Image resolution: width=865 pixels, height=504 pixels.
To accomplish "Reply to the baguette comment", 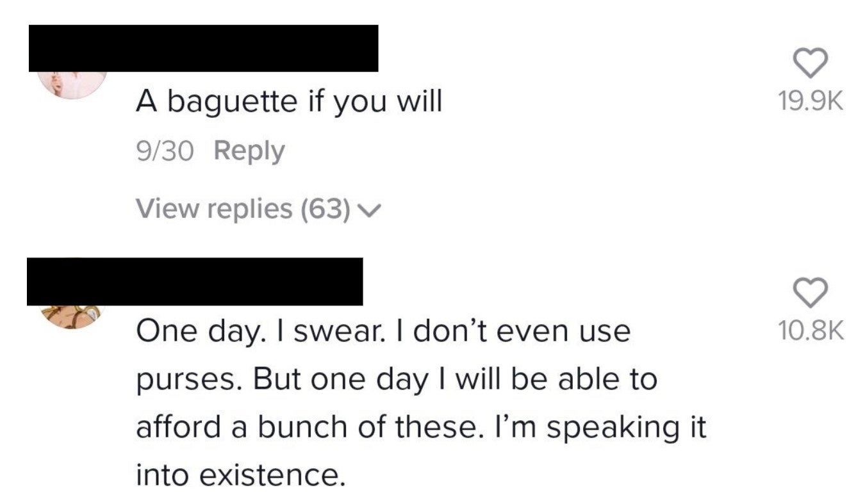I will point(249,152).
